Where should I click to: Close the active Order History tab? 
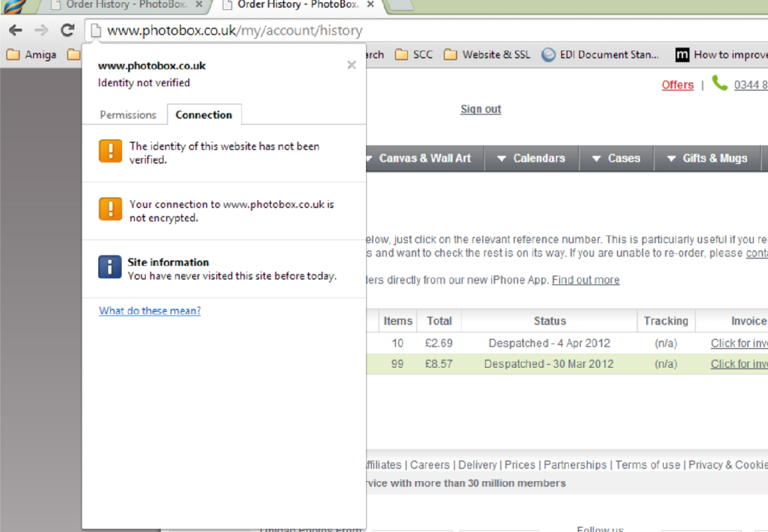click(370, 5)
